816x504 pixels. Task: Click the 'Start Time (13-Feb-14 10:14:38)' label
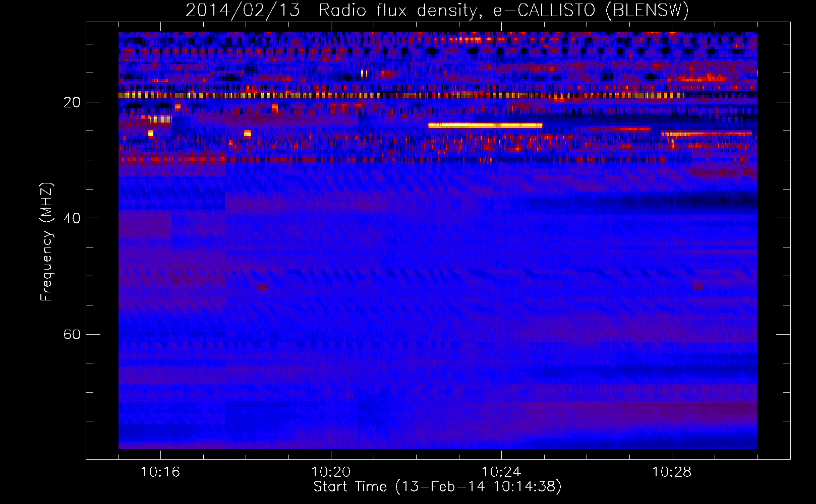point(437,487)
